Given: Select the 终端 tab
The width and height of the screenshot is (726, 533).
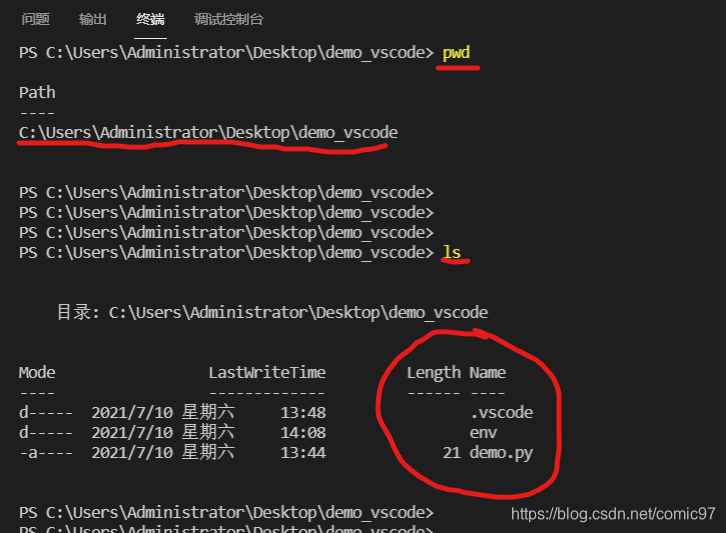Looking at the screenshot, I should click(x=150, y=19).
